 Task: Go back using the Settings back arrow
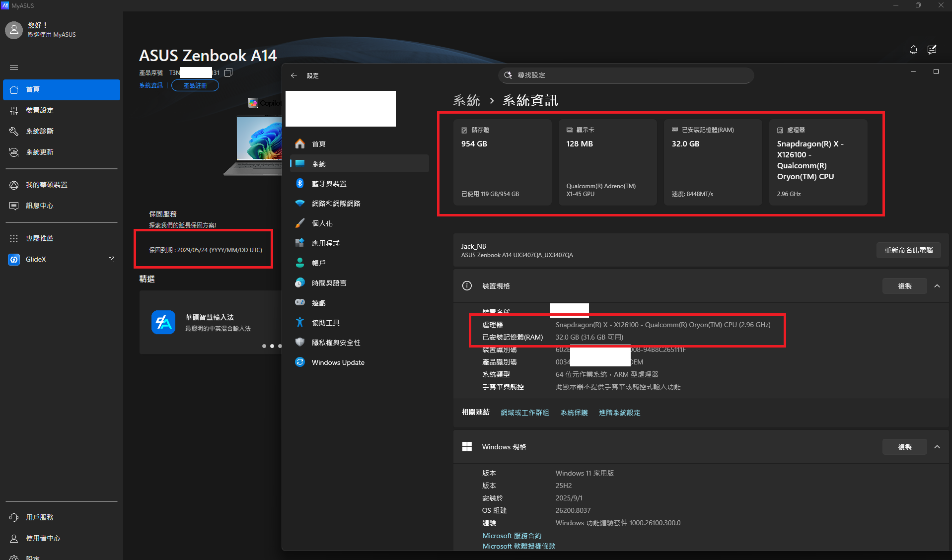(x=294, y=75)
